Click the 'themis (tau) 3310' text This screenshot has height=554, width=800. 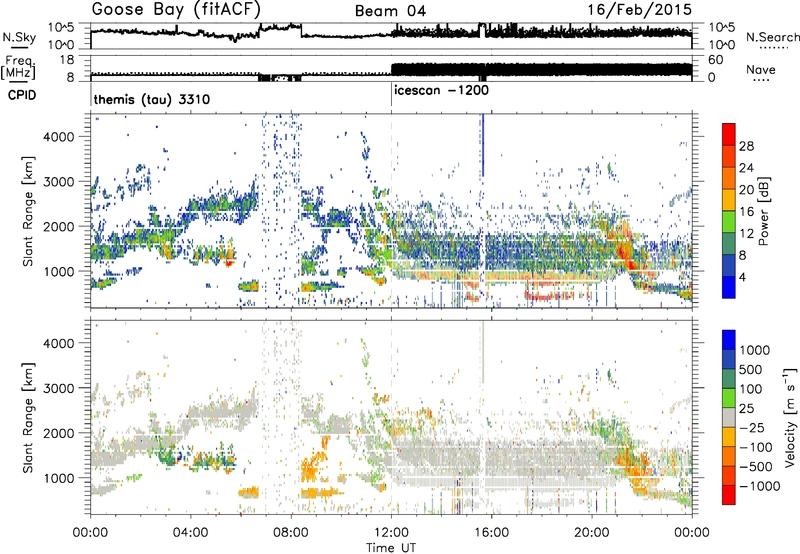[152, 99]
